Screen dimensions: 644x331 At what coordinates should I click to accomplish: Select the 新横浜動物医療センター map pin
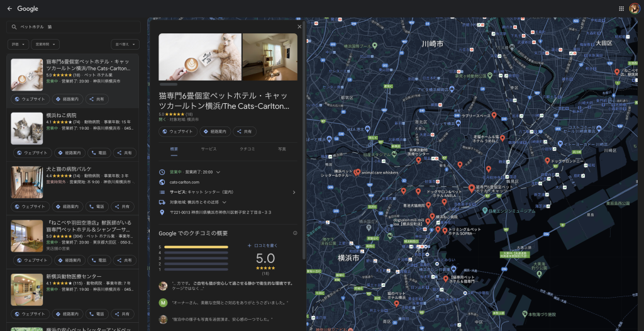[418, 160]
